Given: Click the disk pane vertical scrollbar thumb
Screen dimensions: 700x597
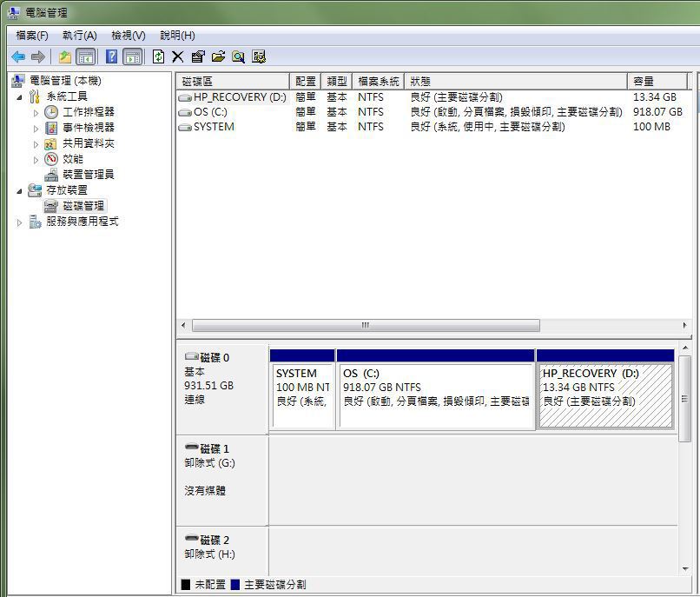Looking at the screenshot, I should coord(685,399).
